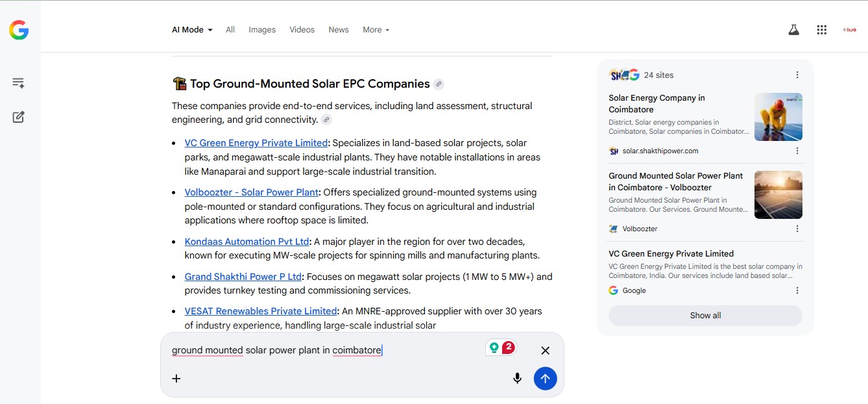Viewport: 868px width, 404px height.
Task: Switch to the Images tab
Action: [262, 30]
